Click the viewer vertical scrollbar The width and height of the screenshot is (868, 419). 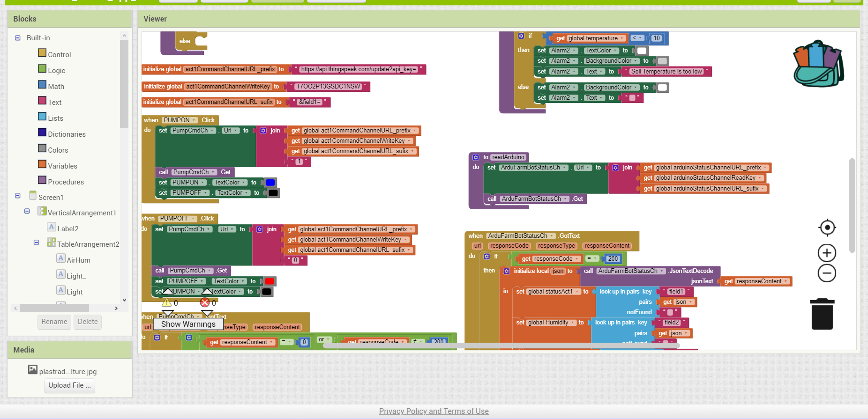click(852, 205)
